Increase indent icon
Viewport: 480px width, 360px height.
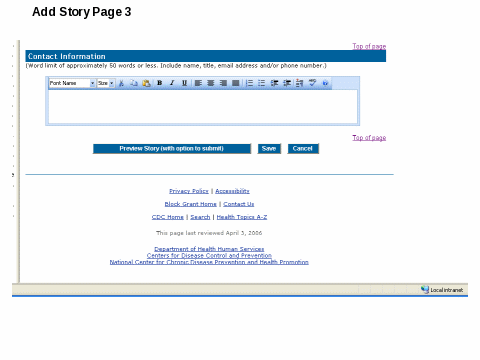(287, 83)
